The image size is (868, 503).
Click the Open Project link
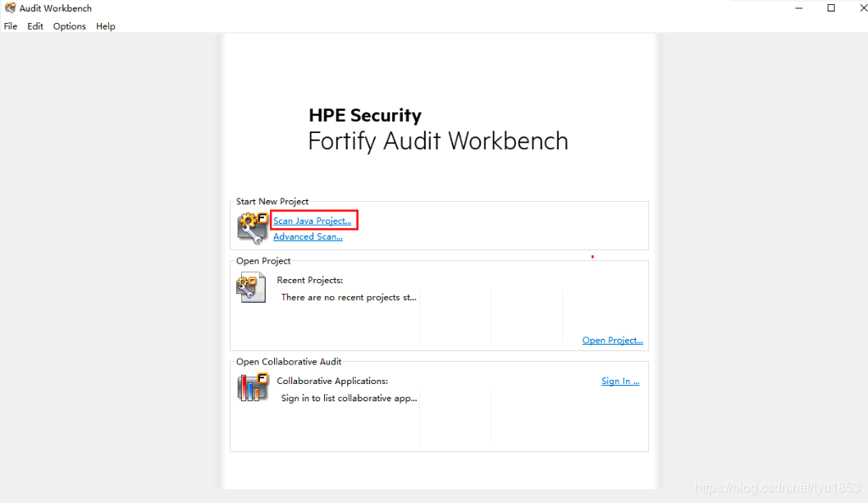tap(612, 341)
